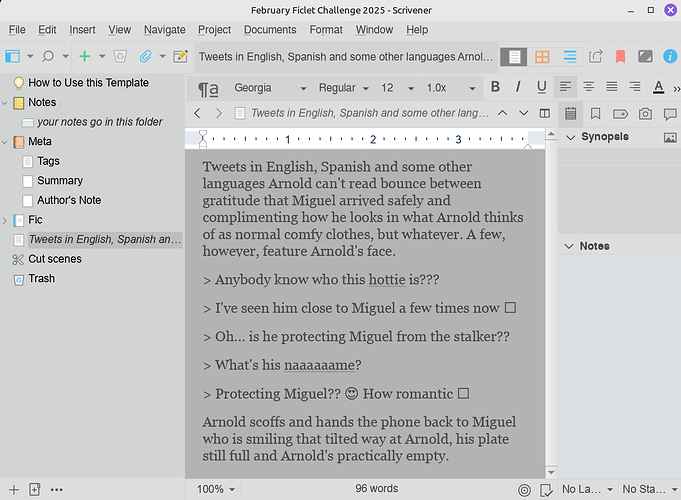Open the Snapshots camera tab in inspector

tap(646, 113)
